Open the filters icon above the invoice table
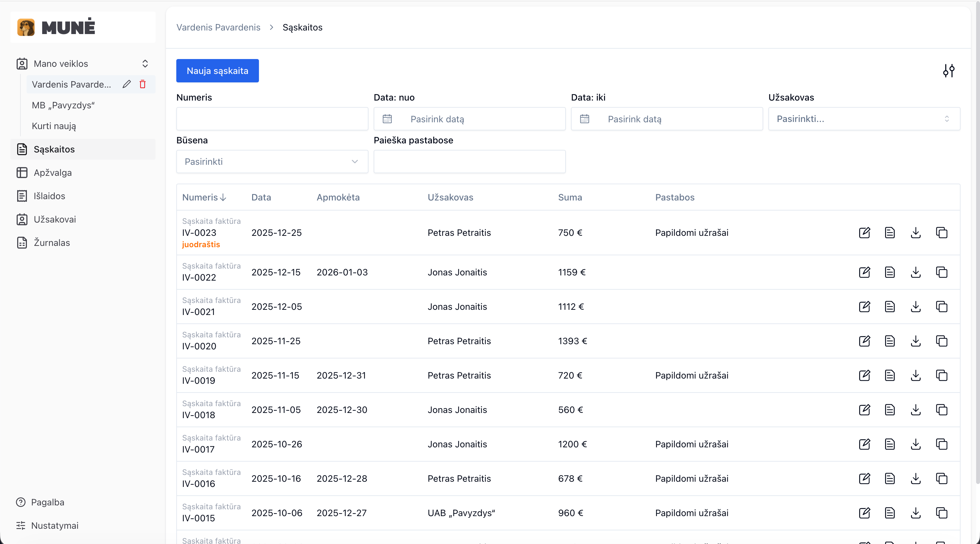The width and height of the screenshot is (980, 544). click(949, 71)
